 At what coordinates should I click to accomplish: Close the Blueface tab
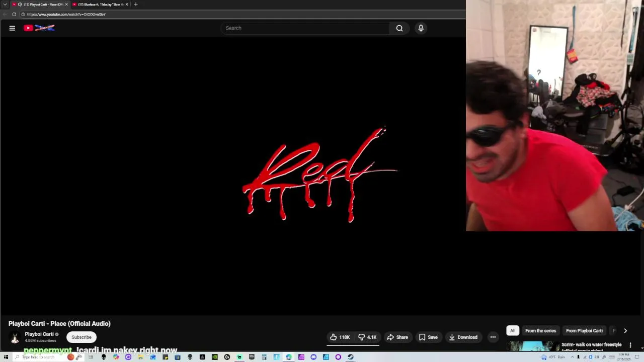point(127,5)
